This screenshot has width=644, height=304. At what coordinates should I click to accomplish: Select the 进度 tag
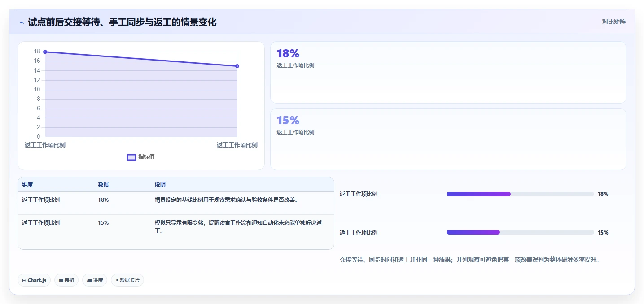(x=95, y=280)
